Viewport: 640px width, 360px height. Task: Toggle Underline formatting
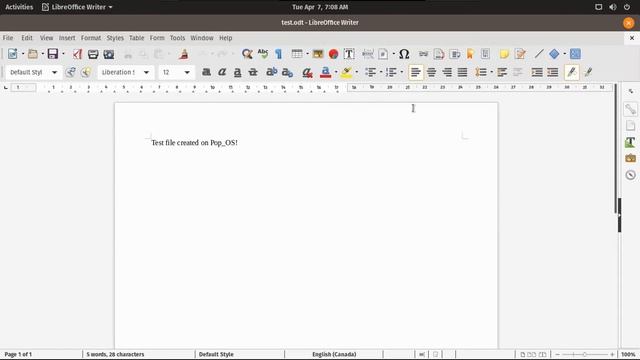[x=237, y=72]
